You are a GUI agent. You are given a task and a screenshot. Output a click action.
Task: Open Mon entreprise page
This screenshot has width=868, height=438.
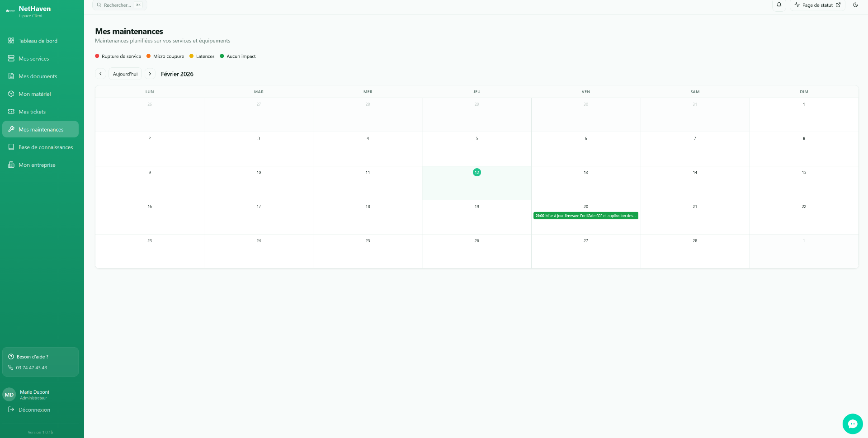coord(40,165)
